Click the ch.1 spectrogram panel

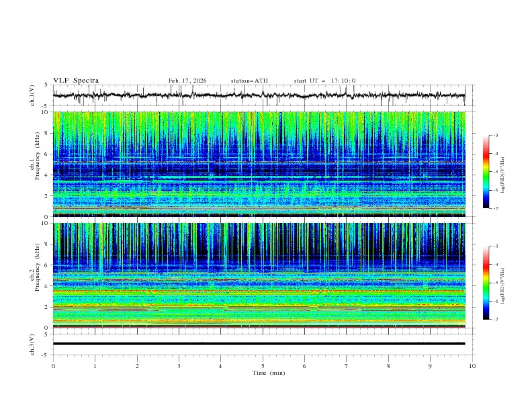[x=259, y=164]
